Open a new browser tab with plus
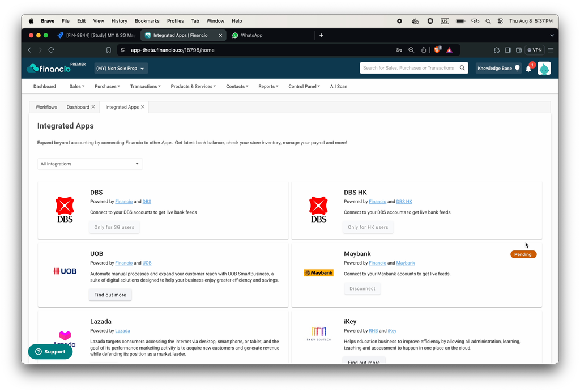580x392 pixels. pyautogui.click(x=322, y=36)
